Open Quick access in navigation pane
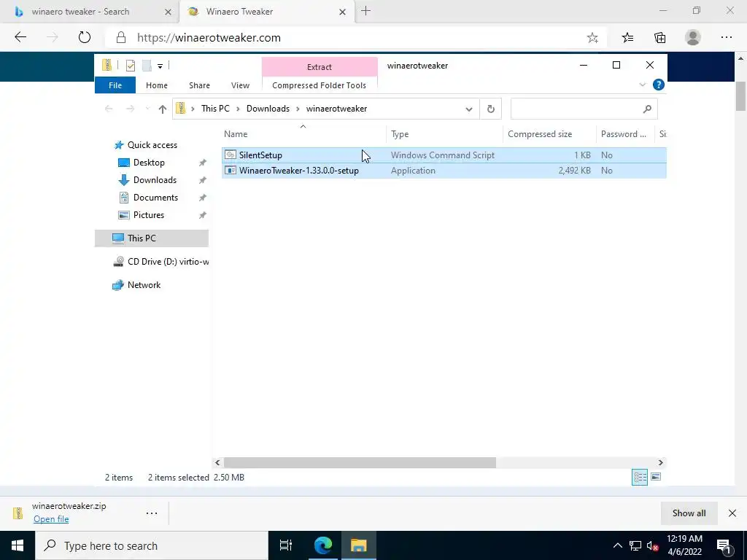The height and width of the screenshot is (560, 747). (152, 145)
